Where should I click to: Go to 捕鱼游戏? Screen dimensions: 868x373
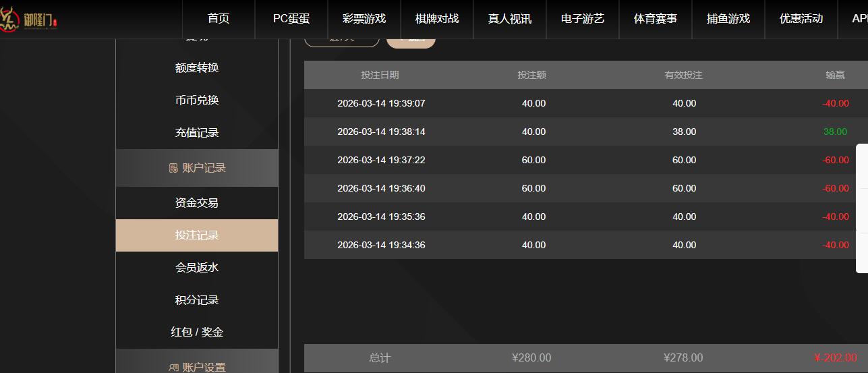coord(728,19)
